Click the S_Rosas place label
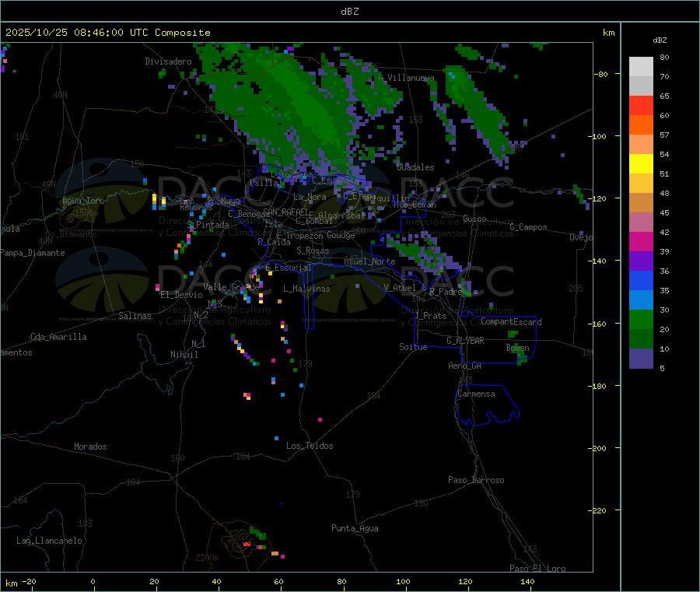Image resolution: width=700 pixels, height=592 pixels. point(313,250)
